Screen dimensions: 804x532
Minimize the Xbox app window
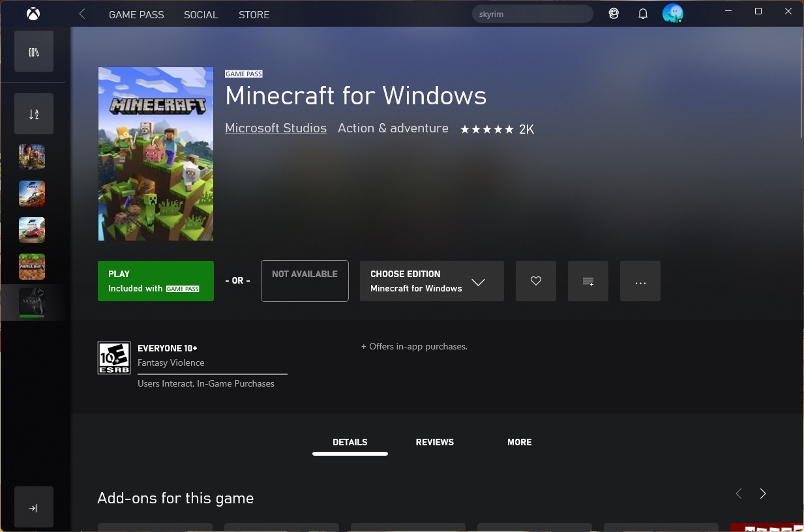728,11
